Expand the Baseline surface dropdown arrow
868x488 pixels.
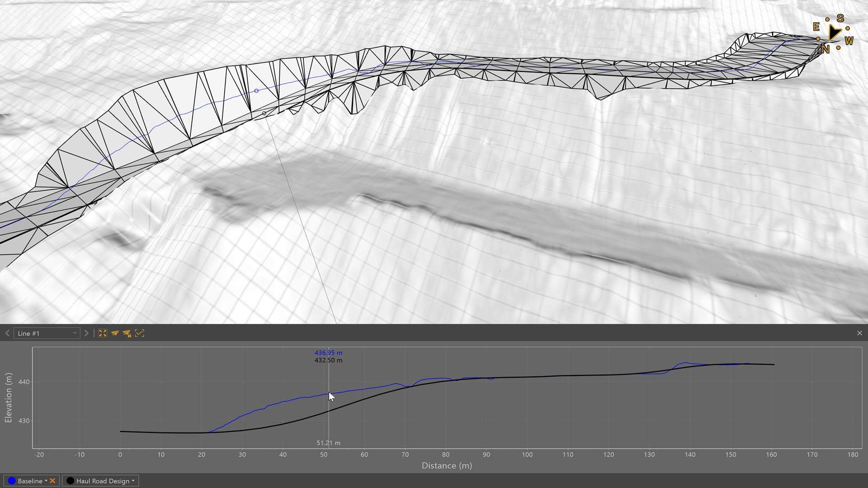46,481
